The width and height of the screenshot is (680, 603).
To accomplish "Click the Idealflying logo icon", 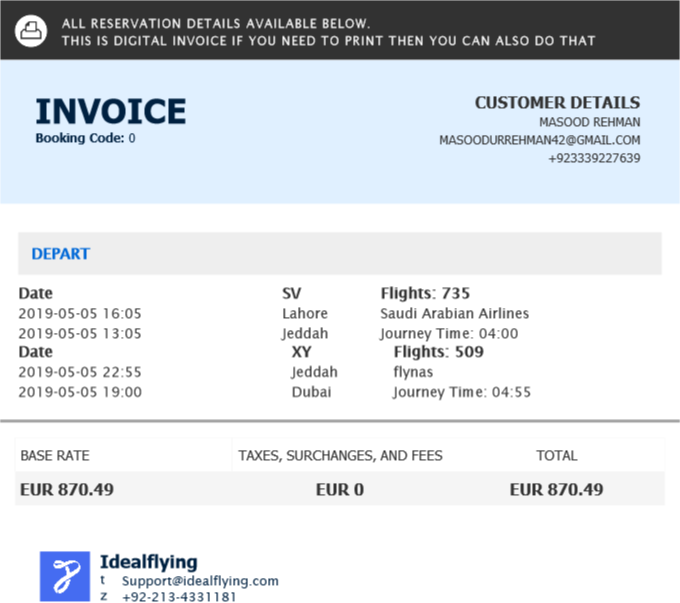I will click(x=65, y=576).
